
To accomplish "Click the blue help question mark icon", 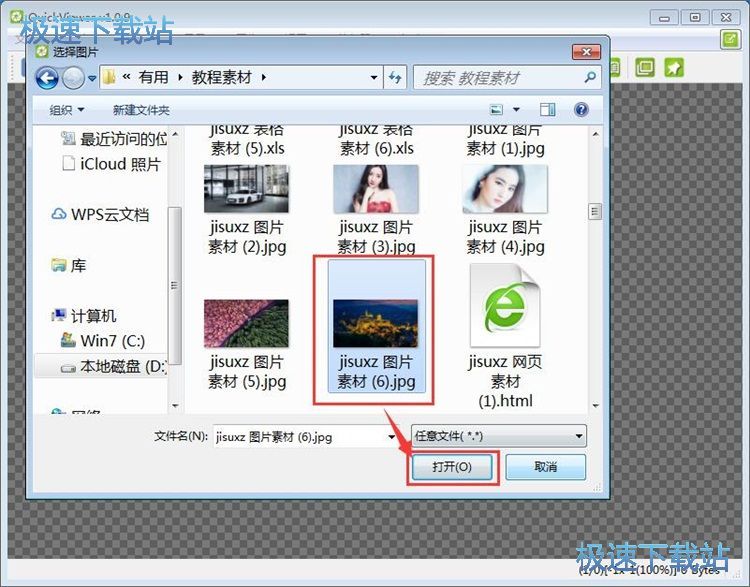I will 581,110.
